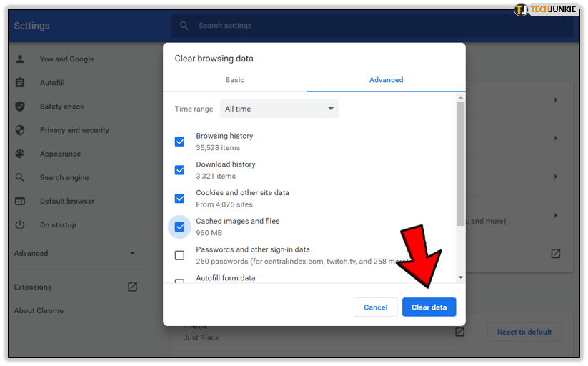Open Extensions external link icon

(132, 287)
